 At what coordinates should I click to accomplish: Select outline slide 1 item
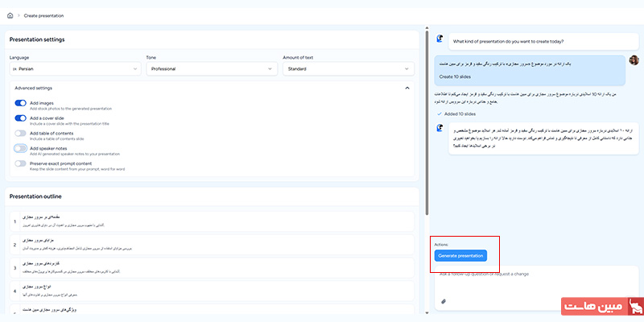point(213,221)
